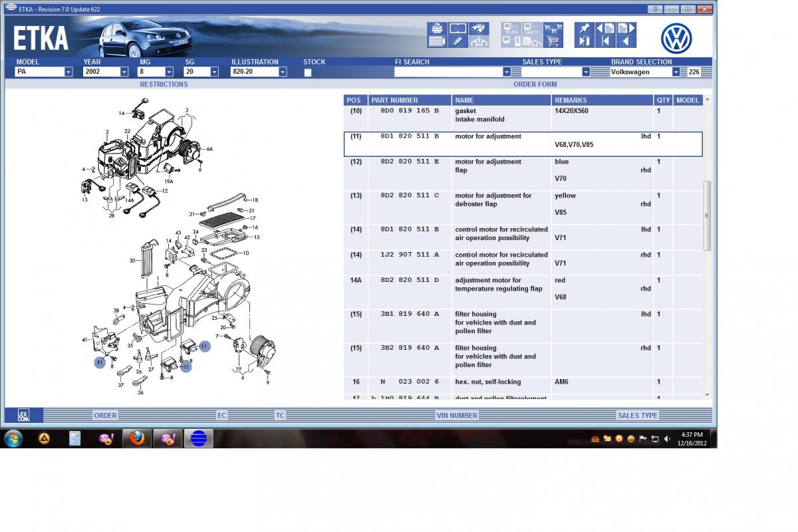Image resolution: width=798 pixels, height=532 pixels.
Task: Toggle the STOCK checkbox
Action: (307, 72)
